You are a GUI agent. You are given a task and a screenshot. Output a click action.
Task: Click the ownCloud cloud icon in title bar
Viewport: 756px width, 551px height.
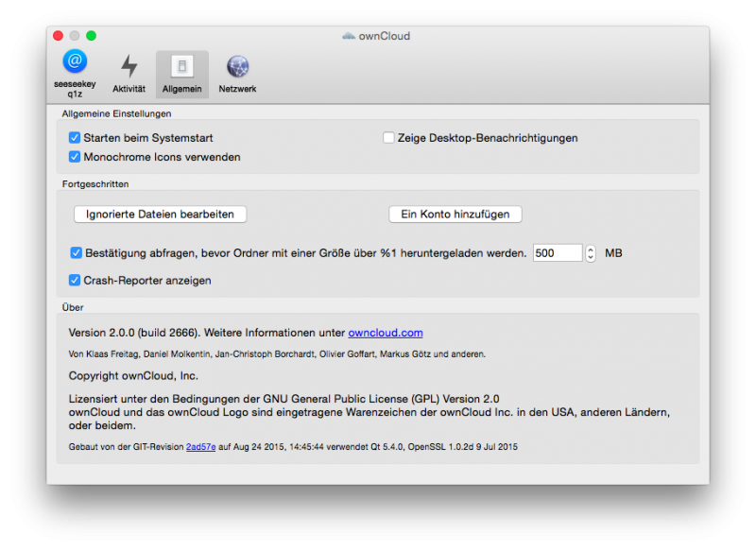pos(349,36)
